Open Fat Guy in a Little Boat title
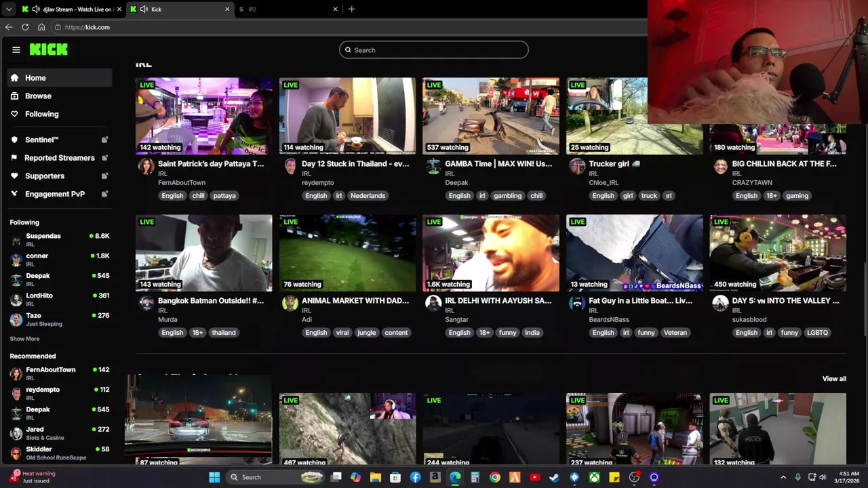This screenshot has height=488, width=868. (640, 301)
